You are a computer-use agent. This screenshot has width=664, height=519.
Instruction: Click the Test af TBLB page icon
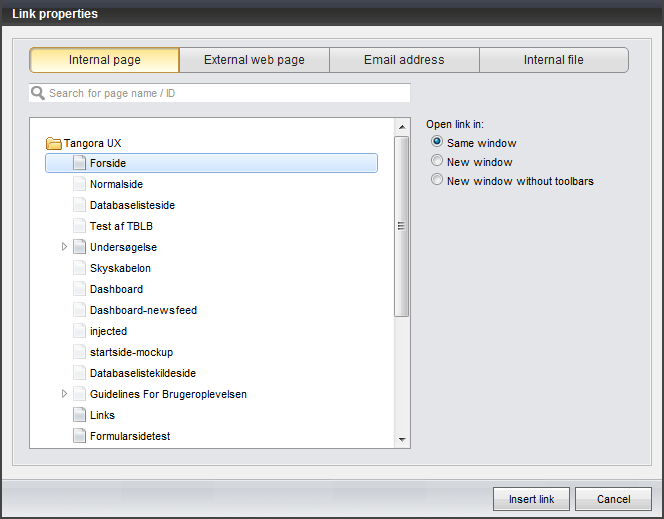(x=79, y=226)
